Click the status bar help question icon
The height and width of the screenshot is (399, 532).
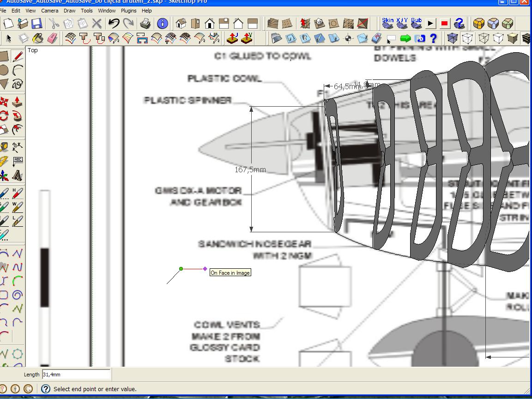[45, 389]
